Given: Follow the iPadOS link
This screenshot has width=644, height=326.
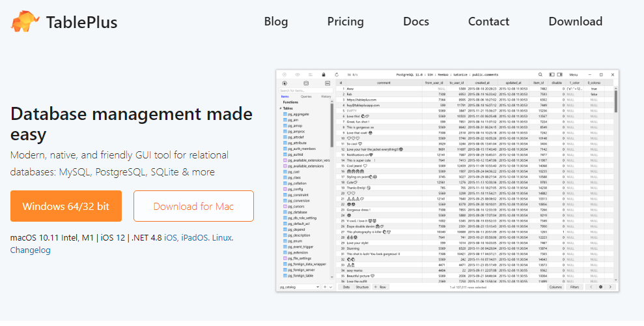Looking at the screenshot, I should [194, 237].
